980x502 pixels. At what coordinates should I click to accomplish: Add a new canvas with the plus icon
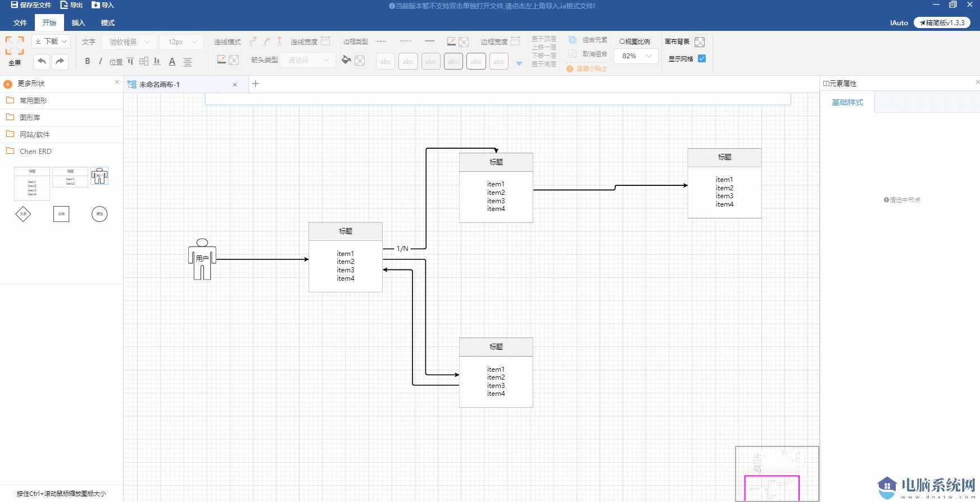coord(256,84)
